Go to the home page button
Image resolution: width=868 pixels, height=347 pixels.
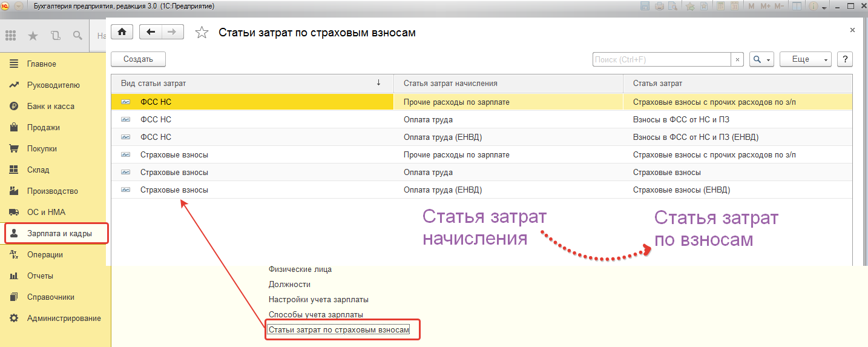tap(122, 32)
